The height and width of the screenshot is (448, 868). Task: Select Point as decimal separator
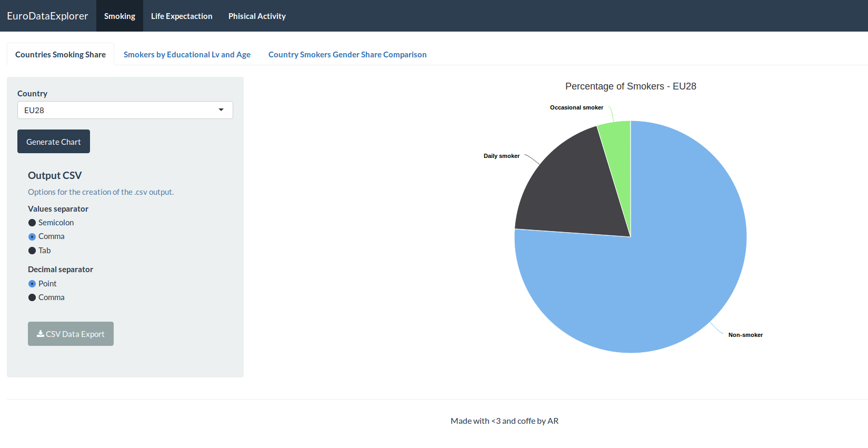click(32, 284)
